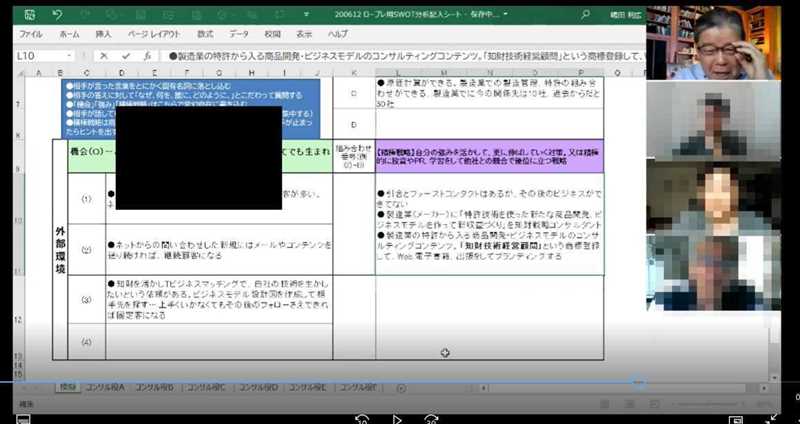
Task: Click the Undo arrow in title bar
Action: 58,15
